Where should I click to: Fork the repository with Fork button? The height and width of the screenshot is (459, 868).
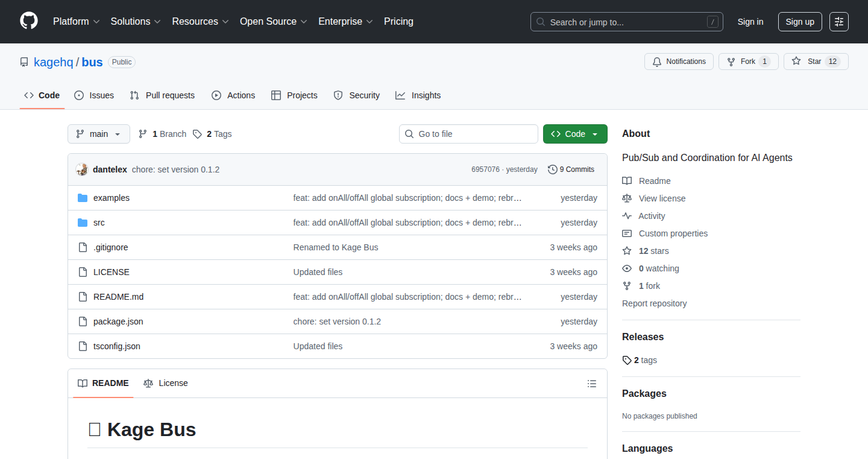[749, 62]
